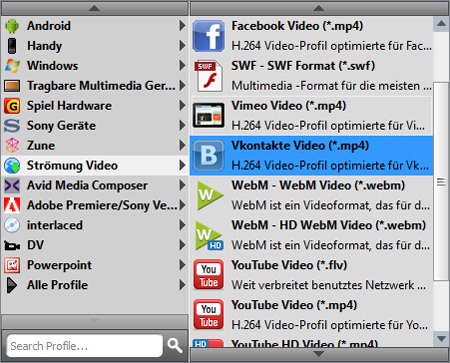
Task: Click the Windows logo icon
Action: 12,66
